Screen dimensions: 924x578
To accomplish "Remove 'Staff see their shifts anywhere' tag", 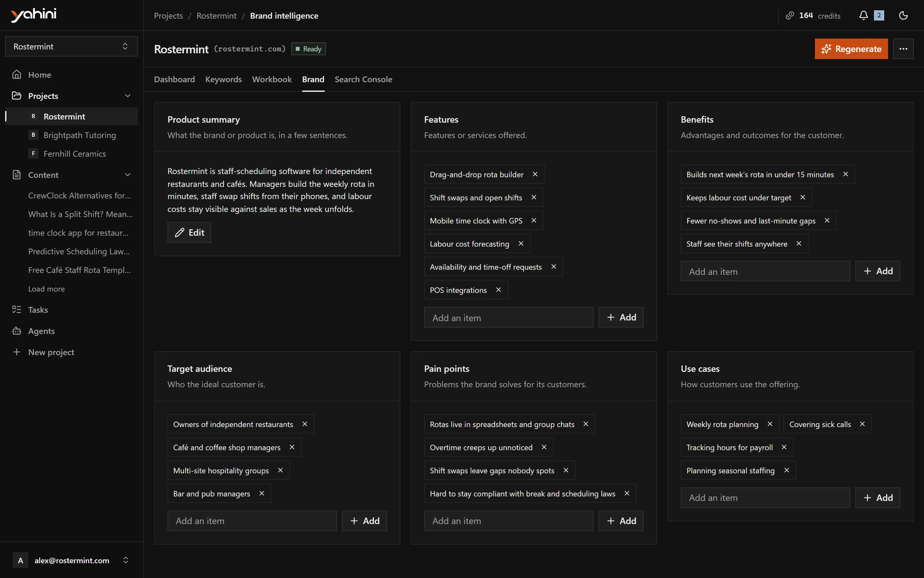I will [799, 243].
